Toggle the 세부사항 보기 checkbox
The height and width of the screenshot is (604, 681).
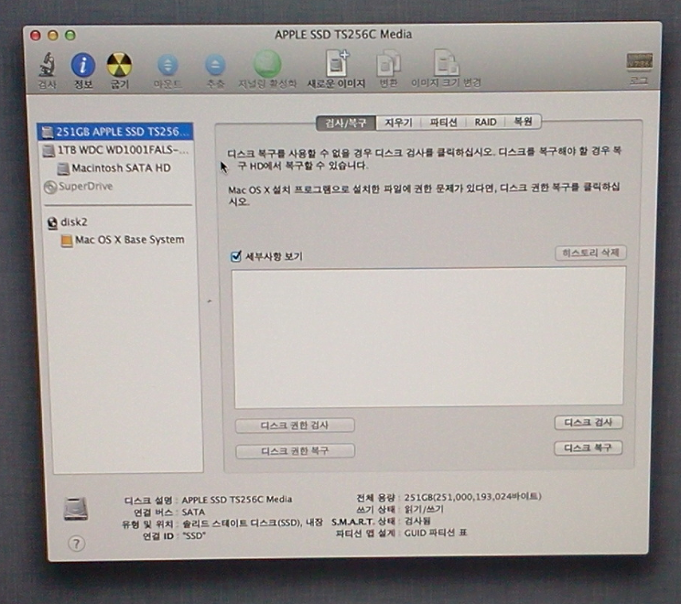click(x=236, y=256)
